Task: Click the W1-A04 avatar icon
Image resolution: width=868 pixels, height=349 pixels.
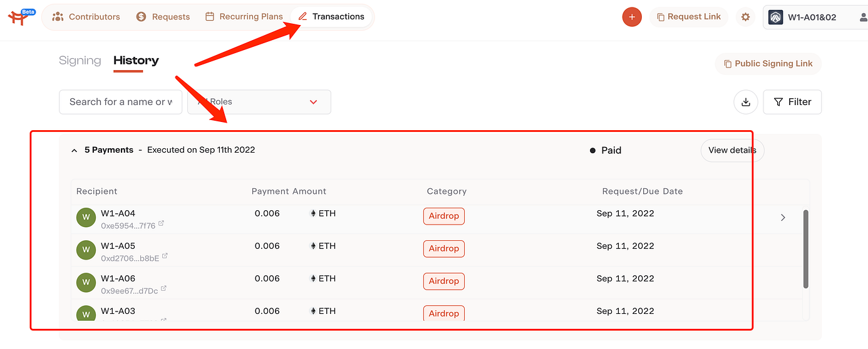Action: pos(86,218)
